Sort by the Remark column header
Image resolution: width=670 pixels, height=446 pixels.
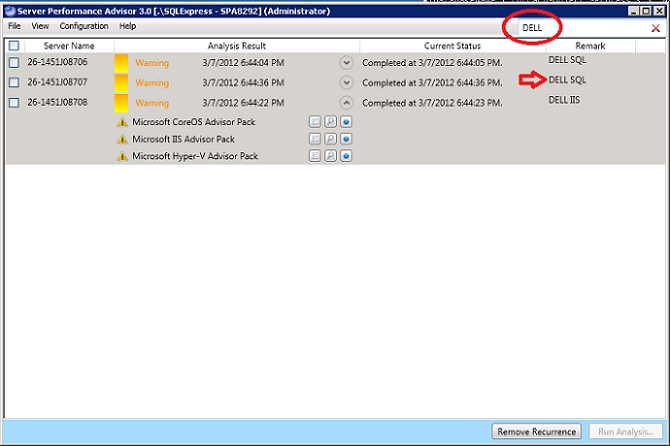[591, 46]
